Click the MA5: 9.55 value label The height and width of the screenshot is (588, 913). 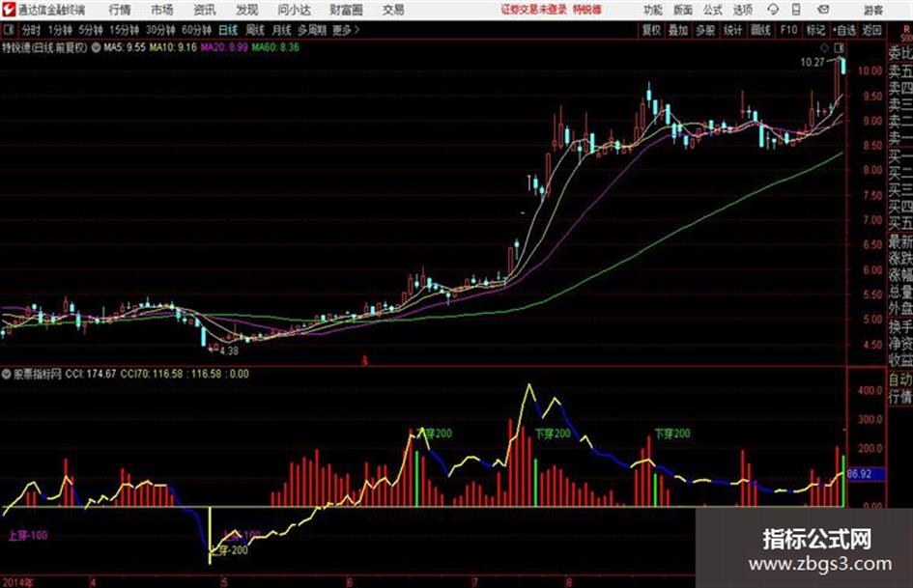click(125, 47)
